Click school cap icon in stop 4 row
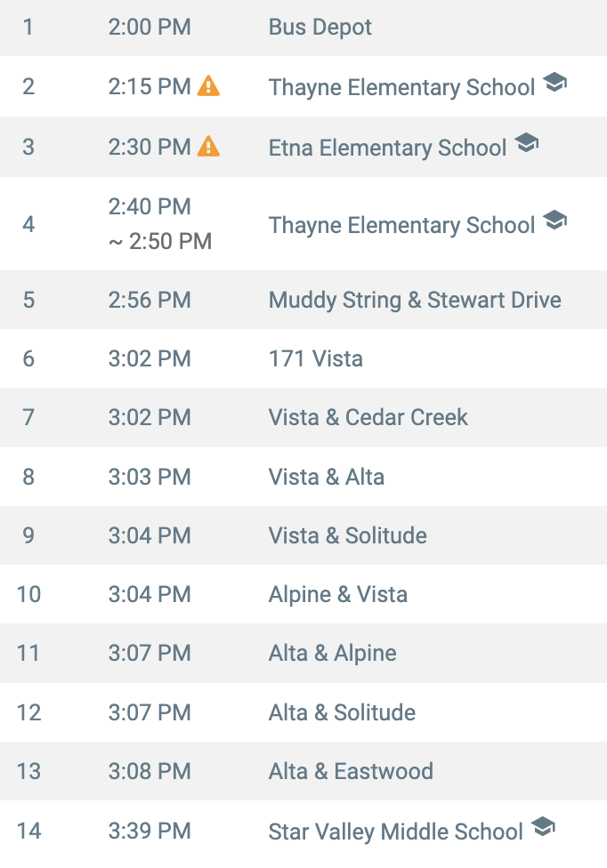The height and width of the screenshot is (868, 607). point(555,221)
